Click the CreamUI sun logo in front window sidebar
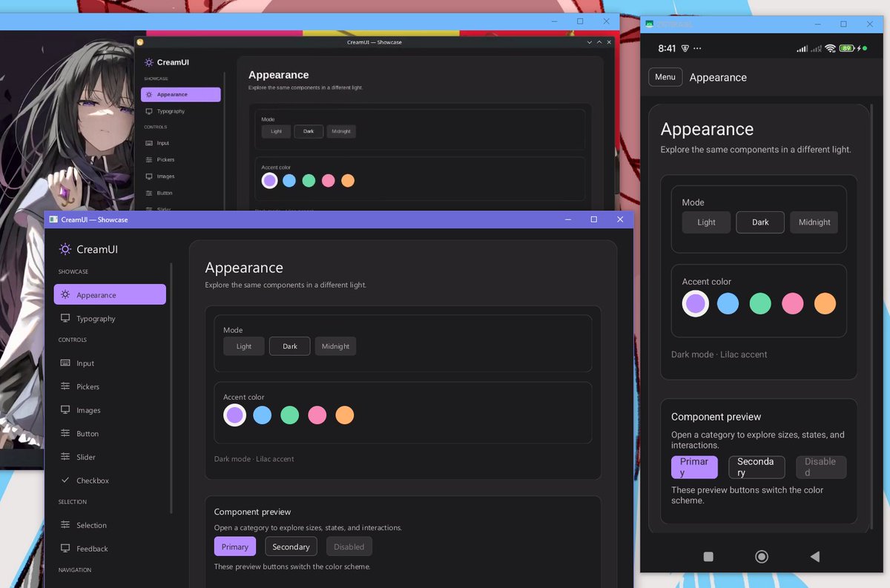 coord(65,249)
